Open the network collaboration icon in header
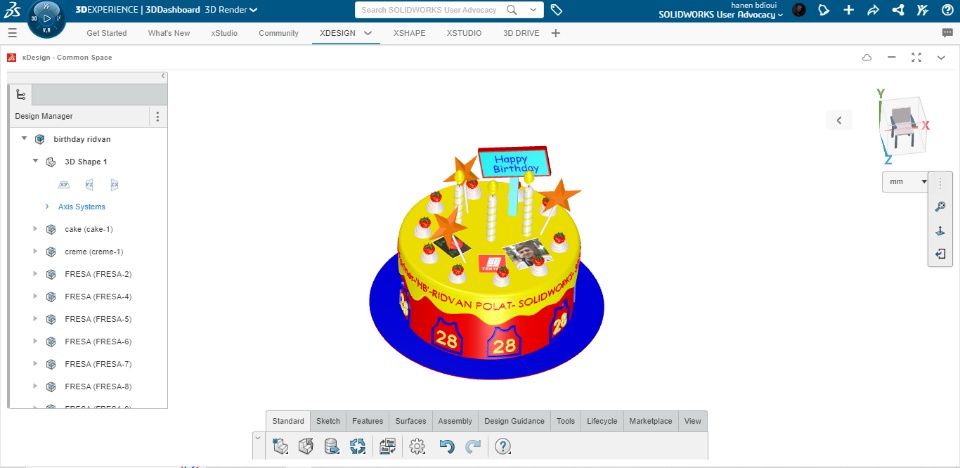The height and width of the screenshot is (468, 960). [x=898, y=10]
